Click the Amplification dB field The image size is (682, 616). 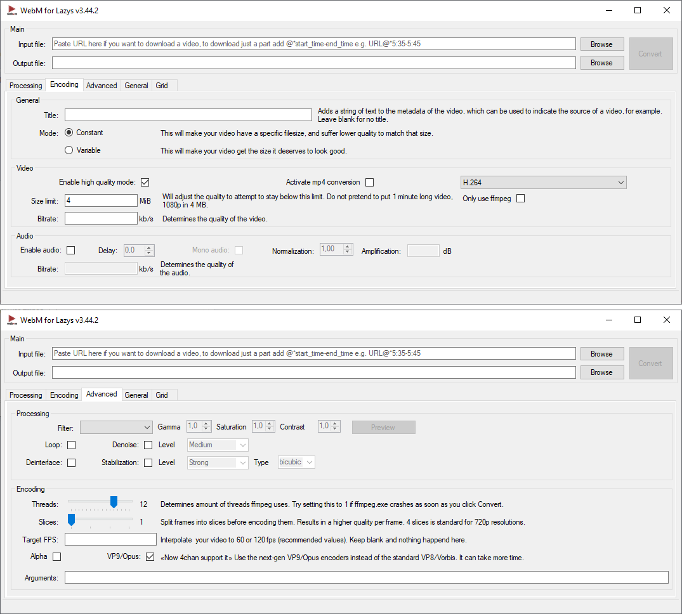(x=423, y=251)
